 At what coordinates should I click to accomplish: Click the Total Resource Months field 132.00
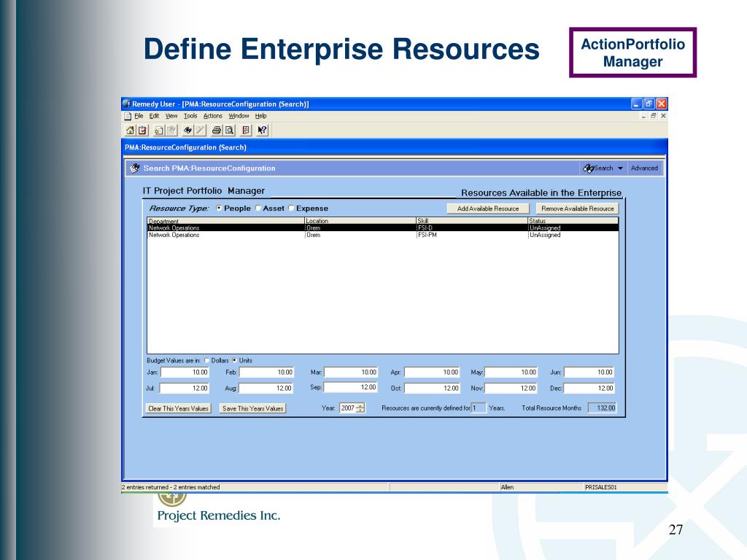click(x=602, y=408)
